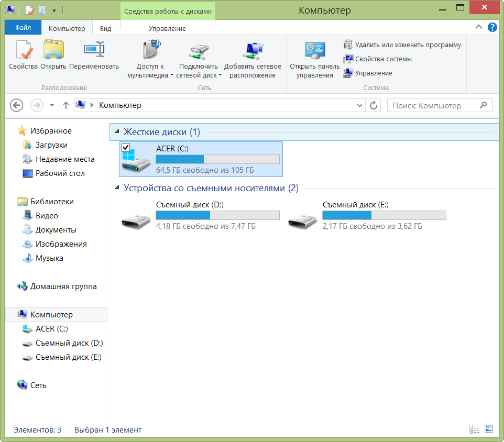Image resolution: width=504 pixels, height=442 pixels.
Task: Go forward with the forward arrow
Action: tap(37, 105)
